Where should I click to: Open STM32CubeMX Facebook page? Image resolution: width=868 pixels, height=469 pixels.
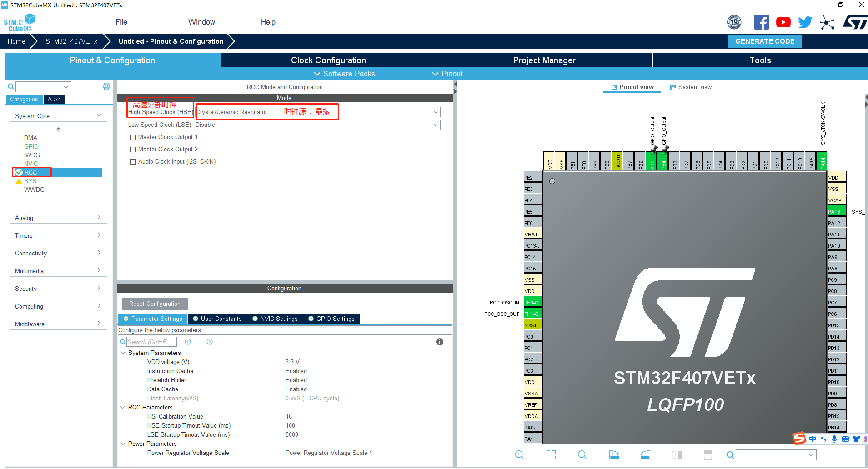click(762, 22)
